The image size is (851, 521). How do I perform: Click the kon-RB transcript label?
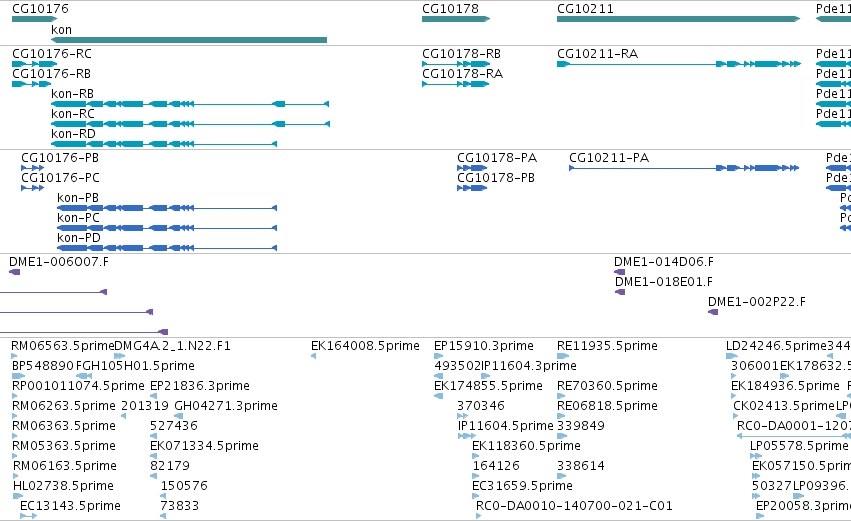[x=72, y=94]
